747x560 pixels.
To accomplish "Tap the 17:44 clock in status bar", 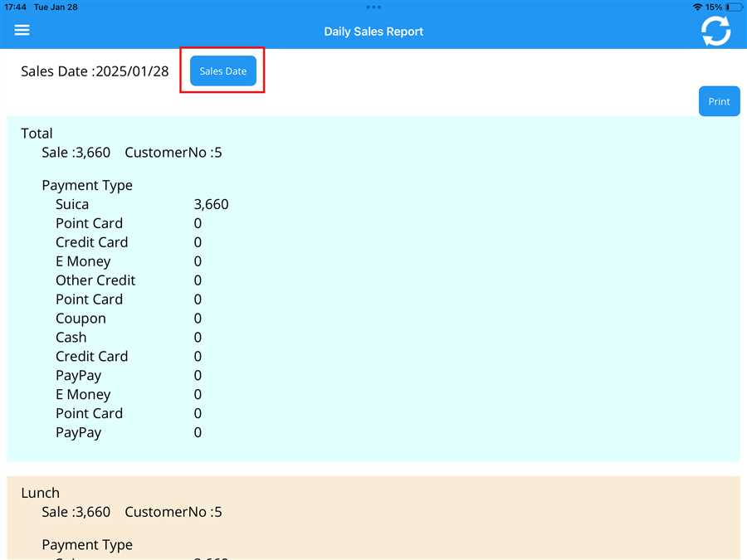I will tap(15, 7).
